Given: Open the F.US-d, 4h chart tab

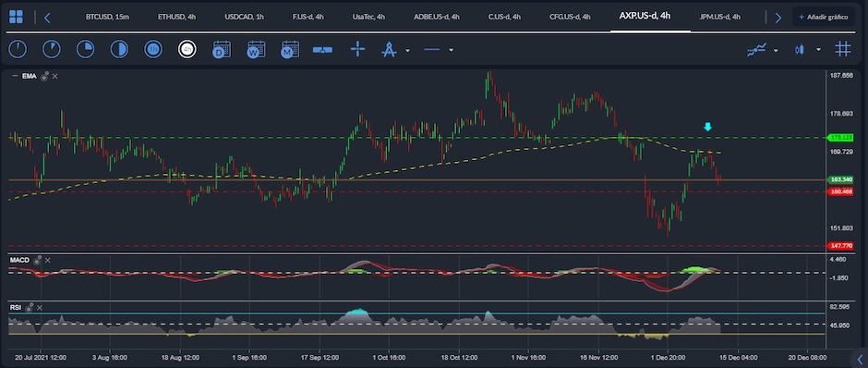Looking at the screenshot, I should point(308,18).
